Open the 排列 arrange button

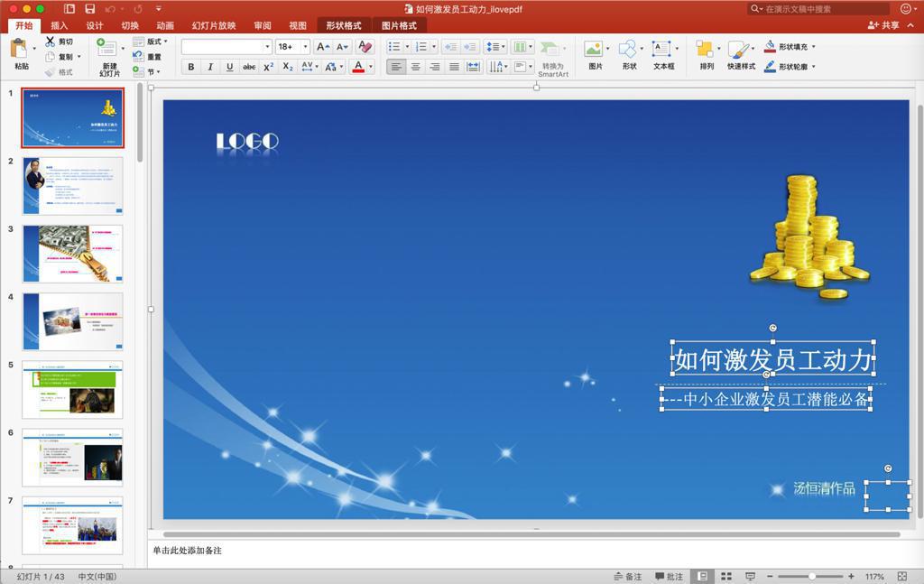tap(707, 56)
